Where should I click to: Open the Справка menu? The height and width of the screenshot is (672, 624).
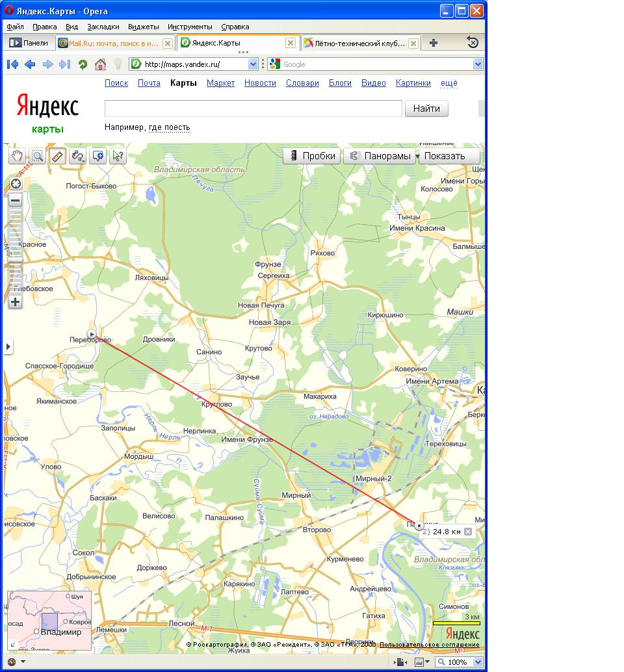pyautogui.click(x=235, y=27)
